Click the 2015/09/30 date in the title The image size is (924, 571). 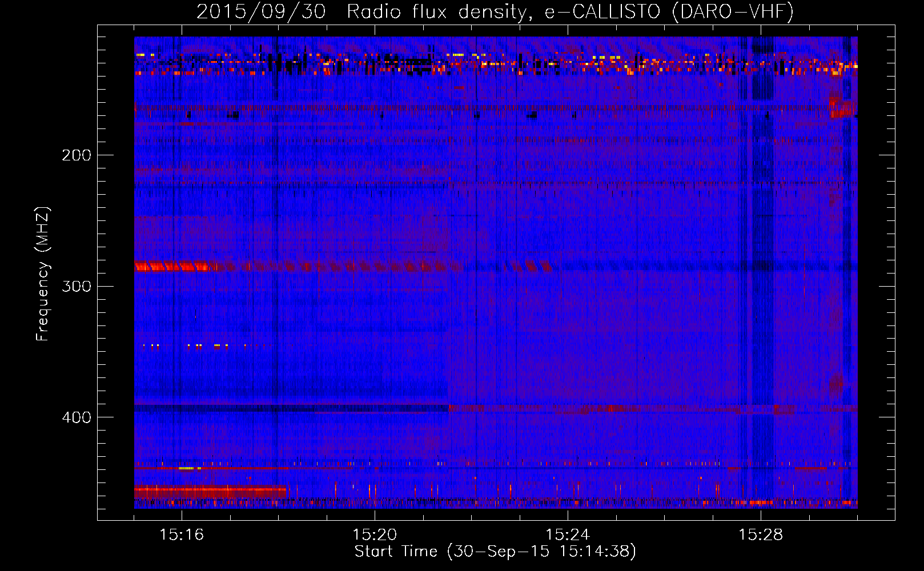261,12
